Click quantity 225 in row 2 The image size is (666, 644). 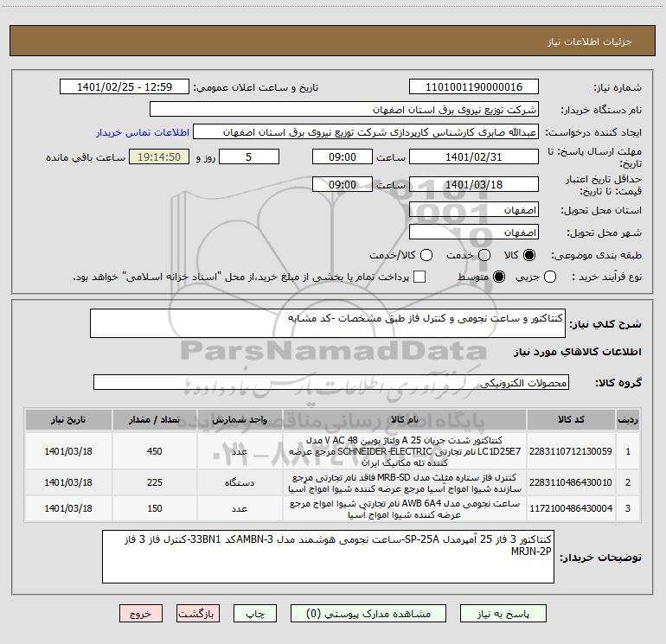(x=154, y=482)
